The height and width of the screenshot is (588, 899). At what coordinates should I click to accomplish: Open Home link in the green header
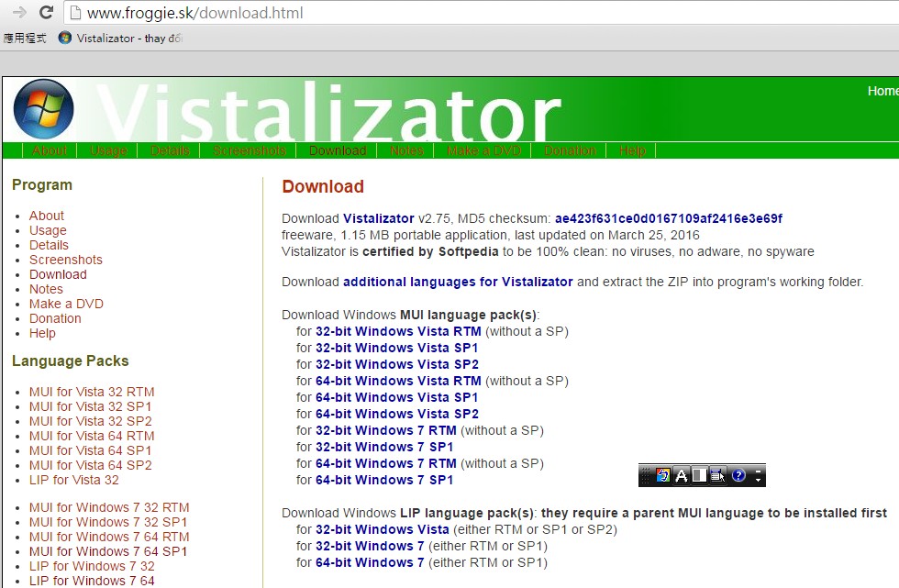[882, 91]
